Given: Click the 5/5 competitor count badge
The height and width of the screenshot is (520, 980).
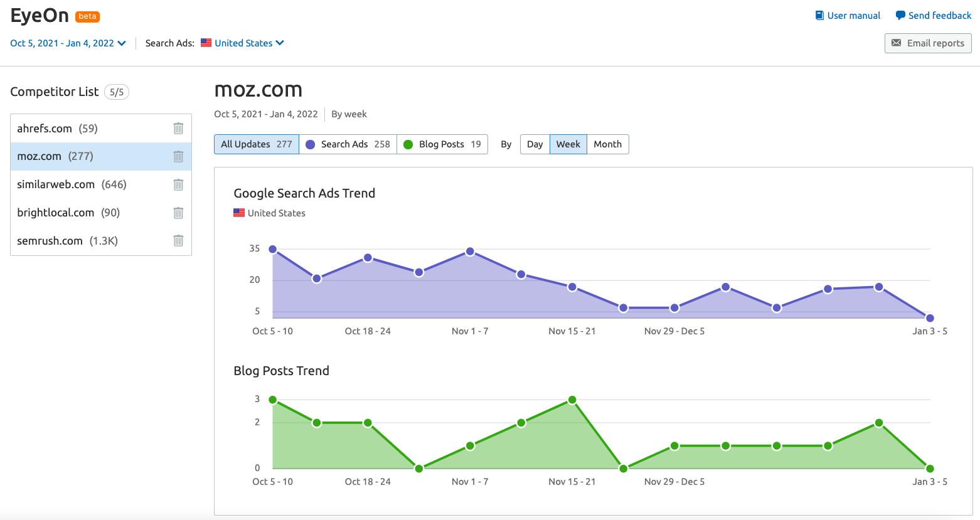Looking at the screenshot, I should [x=117, y=92].
